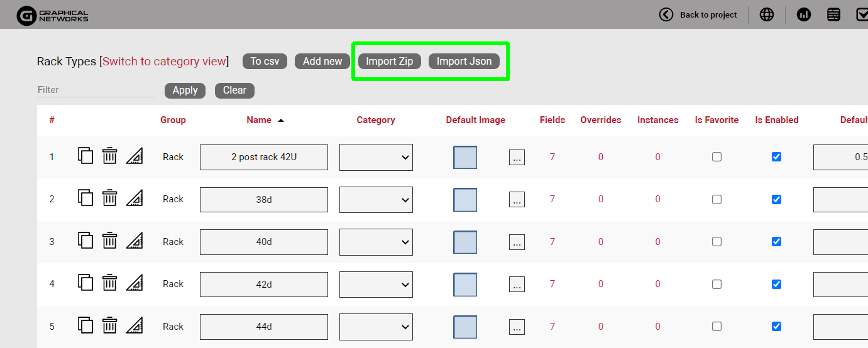Toggle Is Favorite for 2 post rack 42U
The image size is (868, 348).
(717, 157)
